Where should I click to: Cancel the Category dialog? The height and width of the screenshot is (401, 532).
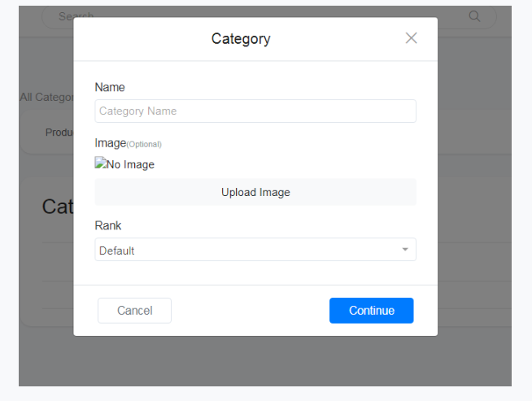(134, 311)
